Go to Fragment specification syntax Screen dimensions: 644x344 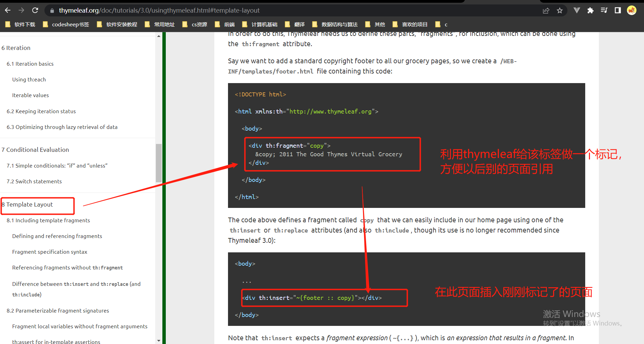pyautogui.click(x=50, y=252)
